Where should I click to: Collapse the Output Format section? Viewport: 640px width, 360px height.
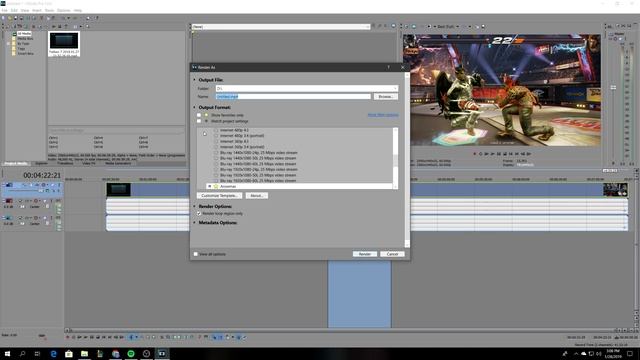click(194, 107)
